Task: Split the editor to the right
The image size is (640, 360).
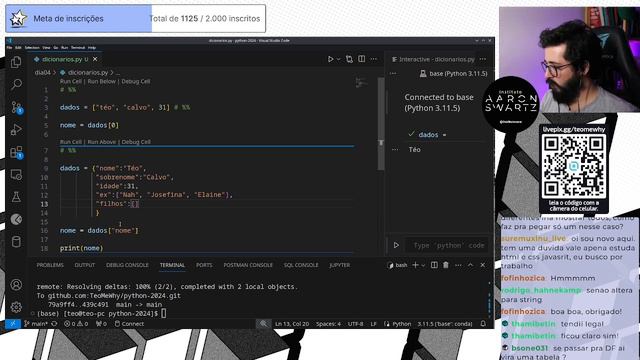Action: click(362, 59)
